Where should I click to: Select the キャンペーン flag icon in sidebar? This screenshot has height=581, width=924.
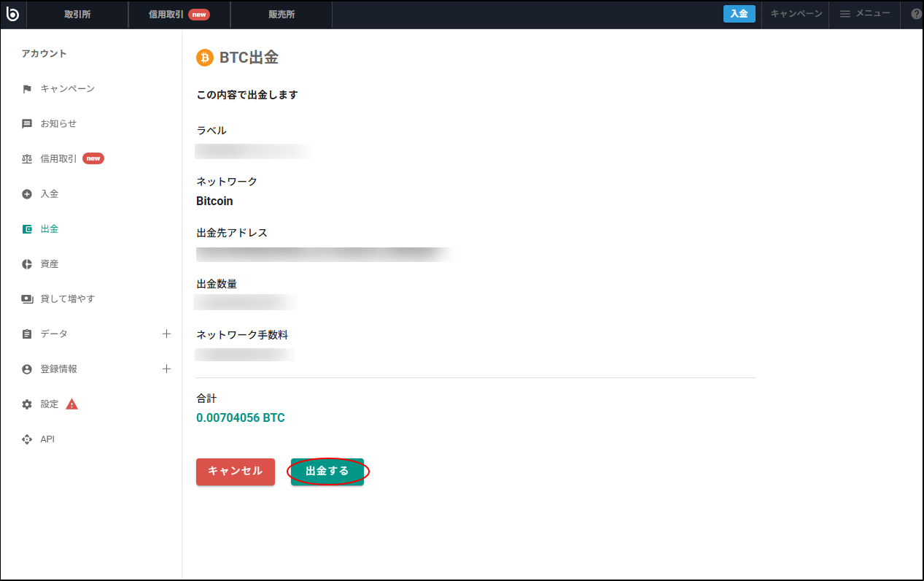click(x=27, y=88)
